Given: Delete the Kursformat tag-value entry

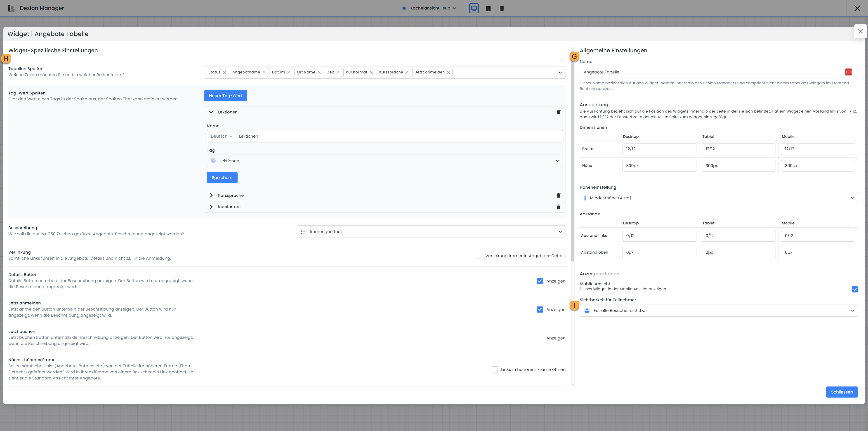Looking at the screenshot, I should pos(558,207).
